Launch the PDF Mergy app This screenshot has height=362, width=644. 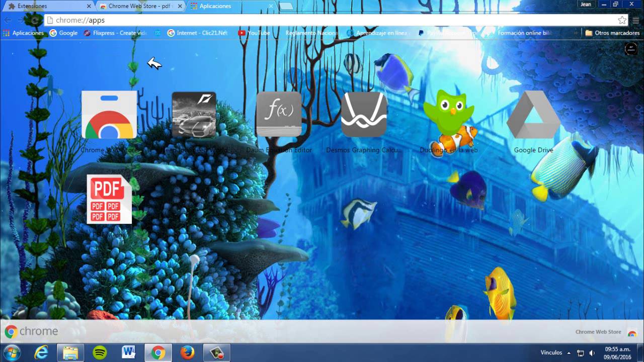click(x=109, y=200)
